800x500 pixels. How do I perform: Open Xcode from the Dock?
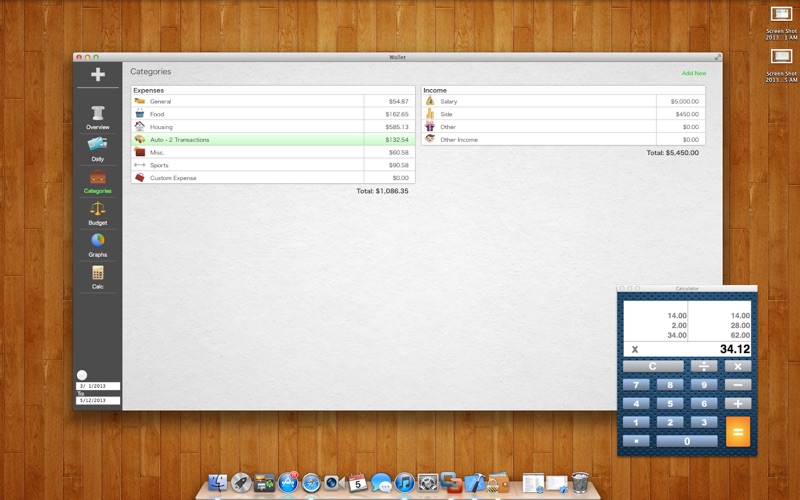pyautogui.click(x=475, y=483)
